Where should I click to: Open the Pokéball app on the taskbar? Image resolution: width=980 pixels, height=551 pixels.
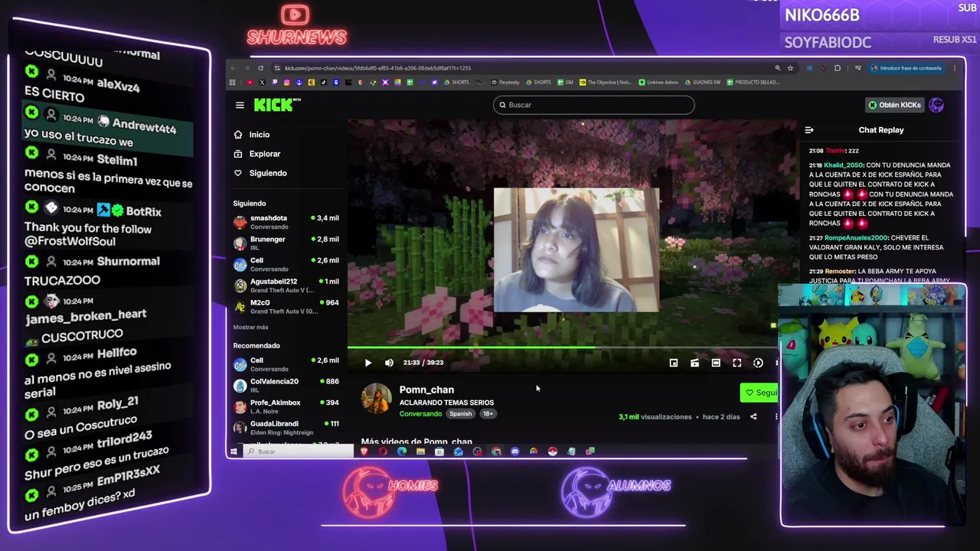[552, 452]
